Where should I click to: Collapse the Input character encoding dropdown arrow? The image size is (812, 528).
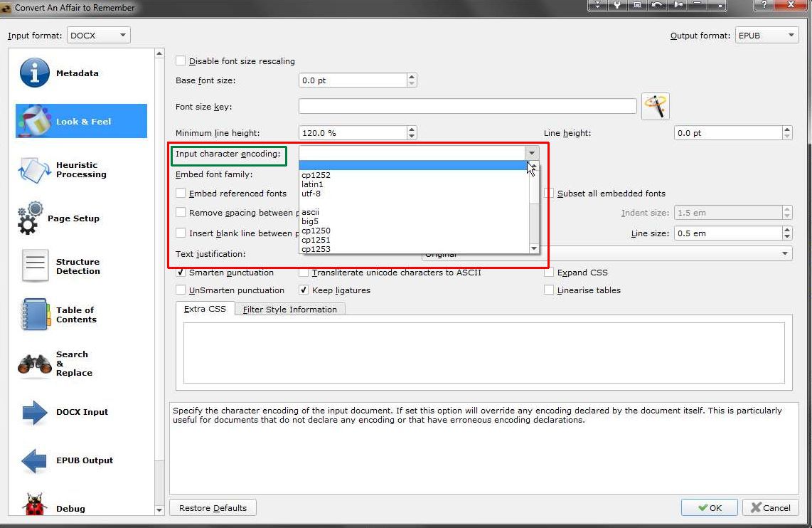click(x=532, y=154)
